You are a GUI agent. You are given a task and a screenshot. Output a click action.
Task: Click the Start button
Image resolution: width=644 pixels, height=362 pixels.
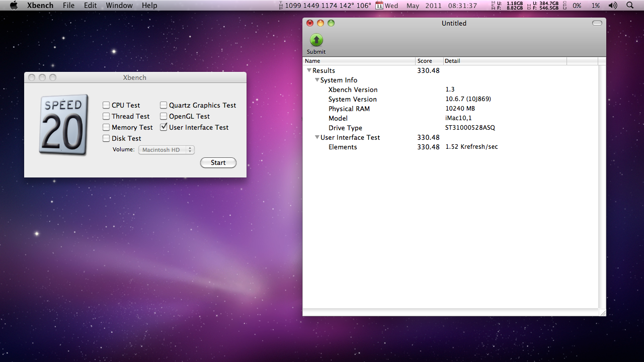(x=218, y=162)
